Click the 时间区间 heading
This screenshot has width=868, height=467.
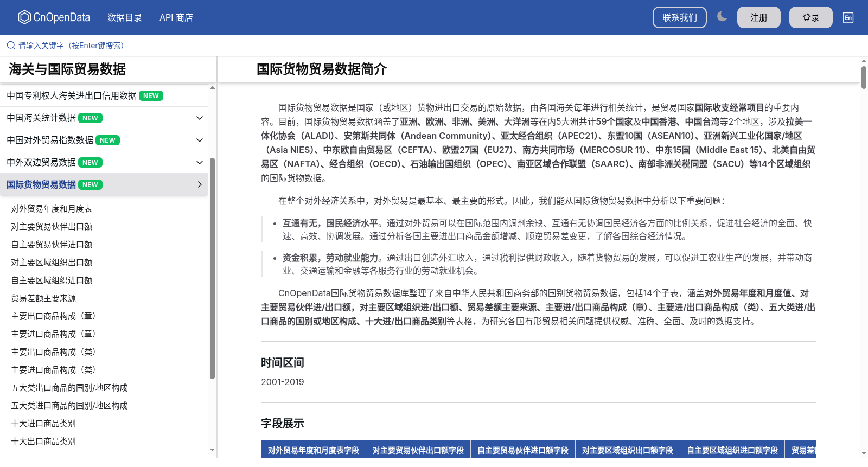[x=283, y=362]
